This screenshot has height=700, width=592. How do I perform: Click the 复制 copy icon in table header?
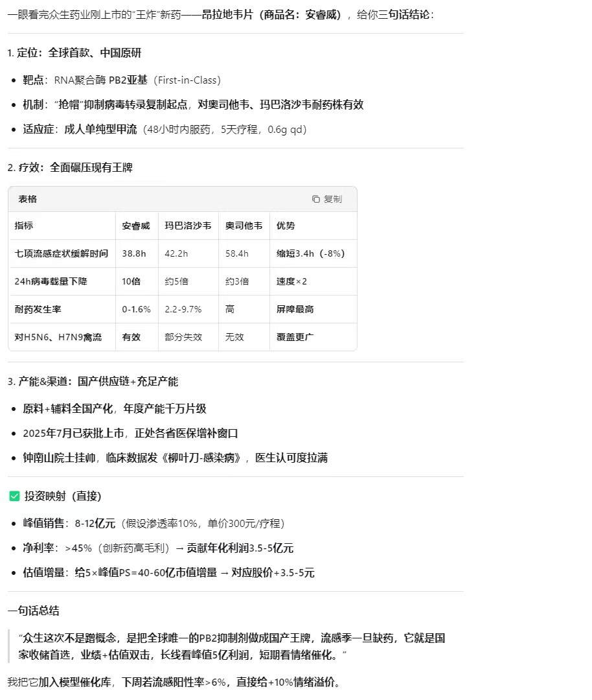pos(316,199)
